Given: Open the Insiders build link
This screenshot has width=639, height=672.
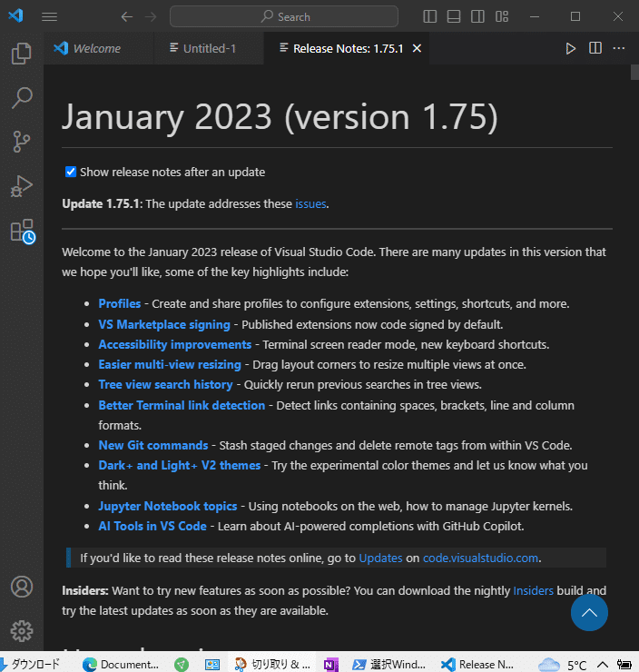Looking at the screenshot, I should coord(533,590).
